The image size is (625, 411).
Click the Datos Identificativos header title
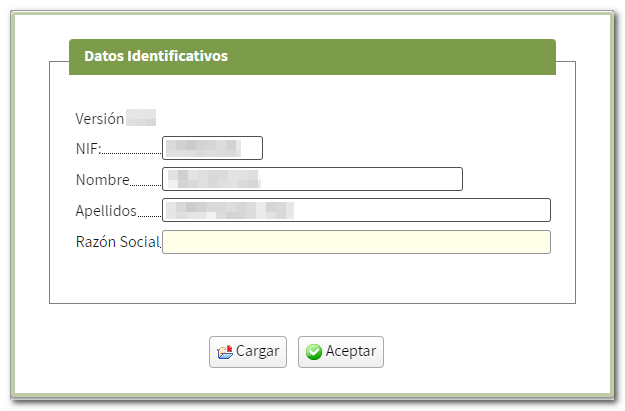tap(156, 56)
